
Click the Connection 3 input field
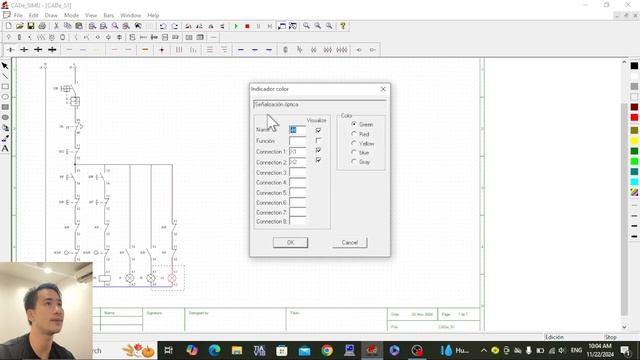[297, 173]
